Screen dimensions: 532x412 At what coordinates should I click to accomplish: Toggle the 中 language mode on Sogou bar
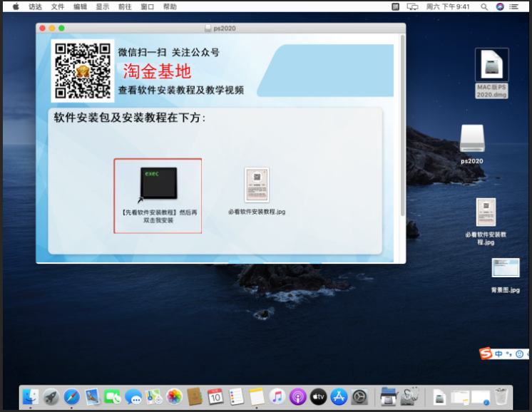pyautogui.click(x=498, y=354)
